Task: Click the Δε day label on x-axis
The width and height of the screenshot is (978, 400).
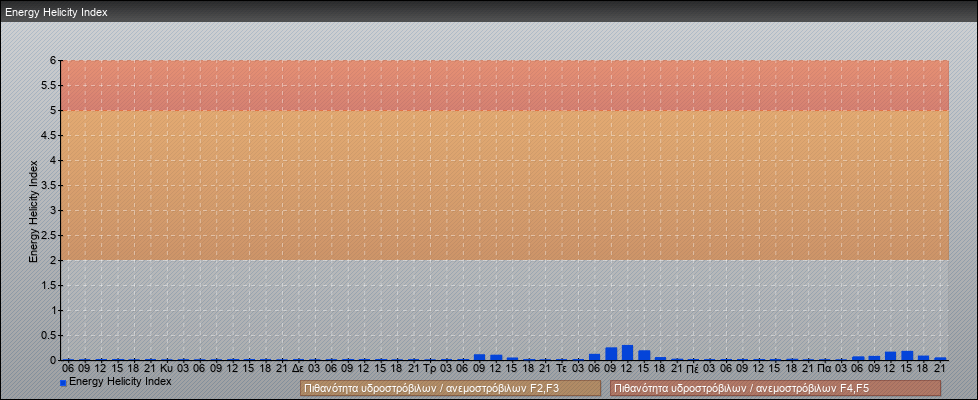Action: (x=298, y=369)
